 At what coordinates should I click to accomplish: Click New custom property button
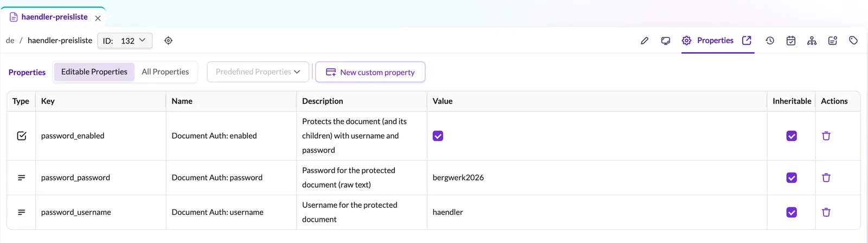[x=370, y=72]
